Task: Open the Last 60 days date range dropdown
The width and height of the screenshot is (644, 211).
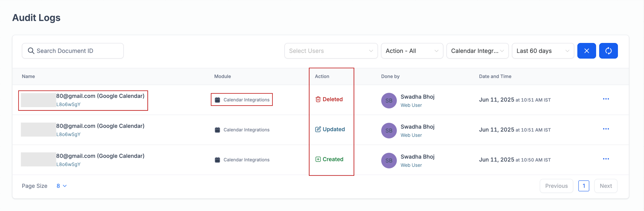Action: tap(543, 51)
